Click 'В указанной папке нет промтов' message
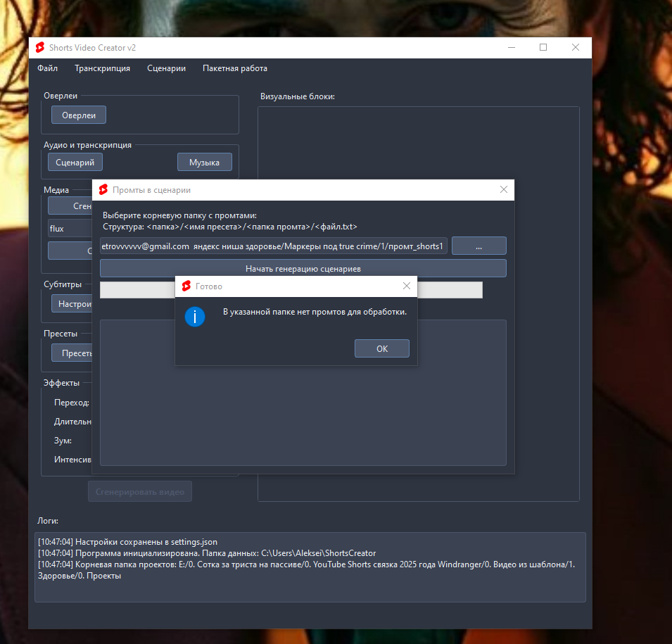The height and width of the screenshot is (644, 672). [x=315, y=312]
